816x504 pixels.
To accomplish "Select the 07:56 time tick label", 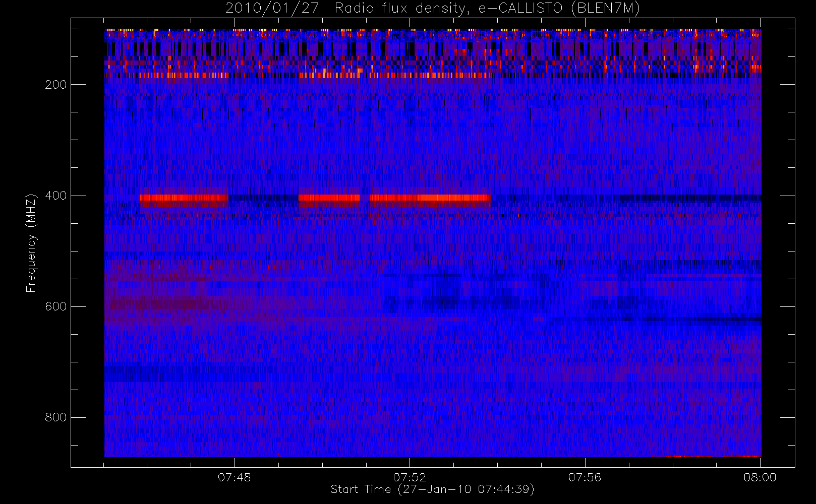I will (585, 477).
